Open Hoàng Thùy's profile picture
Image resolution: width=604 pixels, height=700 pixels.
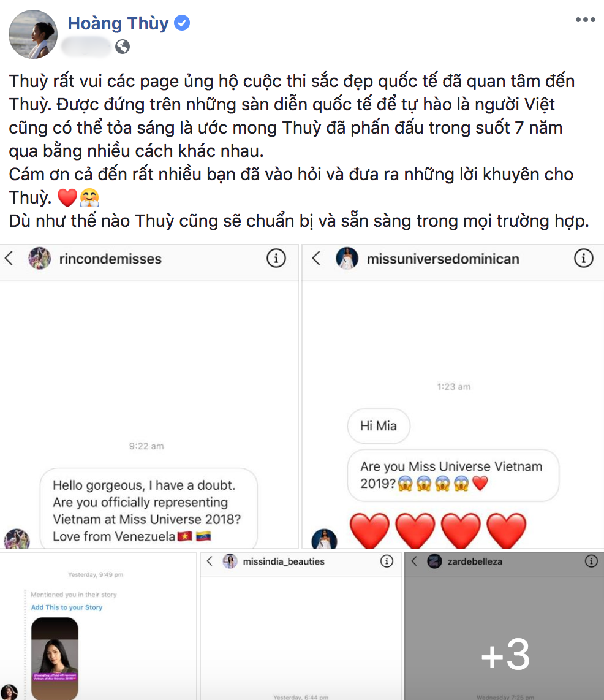[33, 34]
